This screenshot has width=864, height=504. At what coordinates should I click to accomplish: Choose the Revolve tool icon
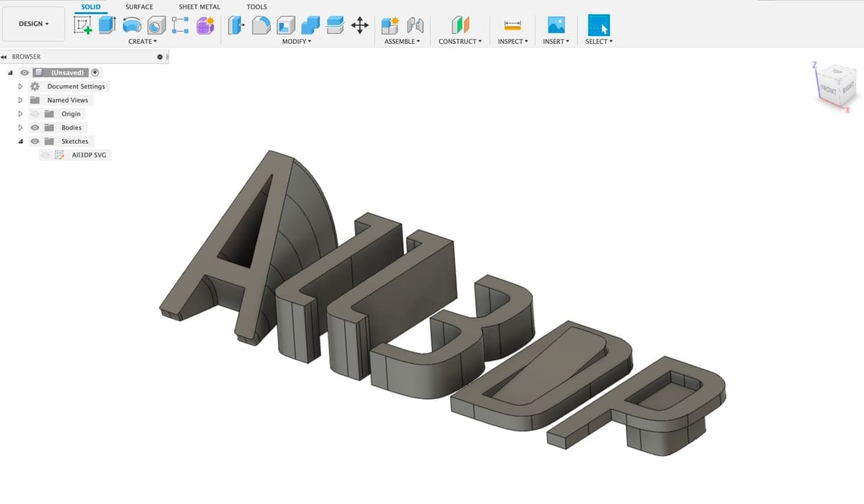click(x=132, y=25)
